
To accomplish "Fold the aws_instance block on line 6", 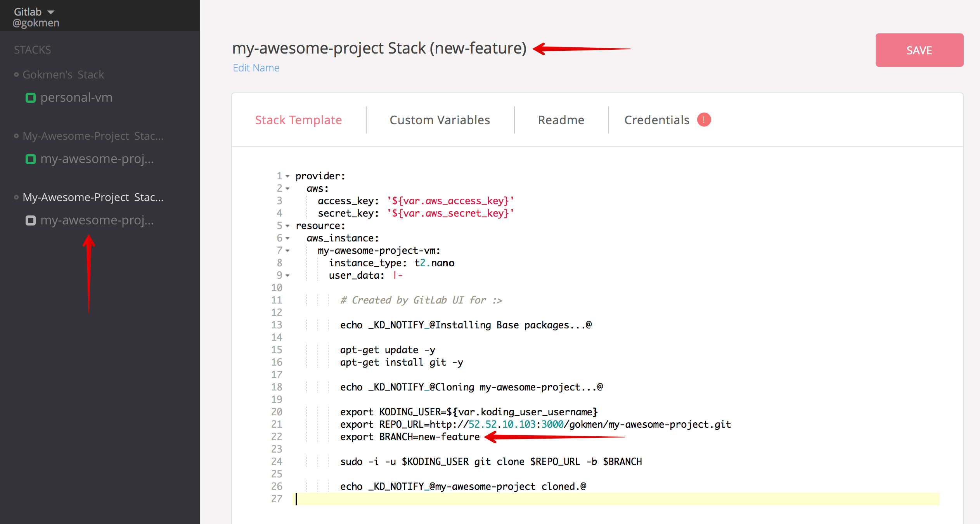I will pos(287,238).
